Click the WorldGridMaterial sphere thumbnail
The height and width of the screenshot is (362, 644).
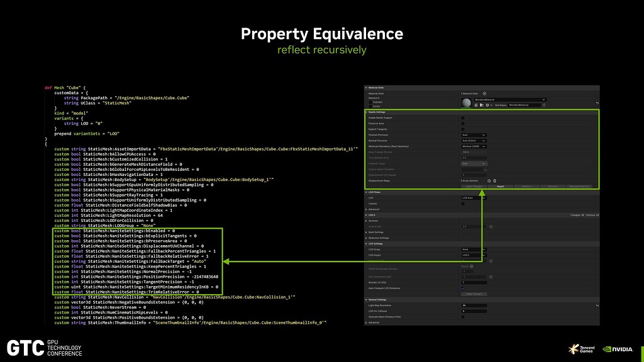pos(466,103)
